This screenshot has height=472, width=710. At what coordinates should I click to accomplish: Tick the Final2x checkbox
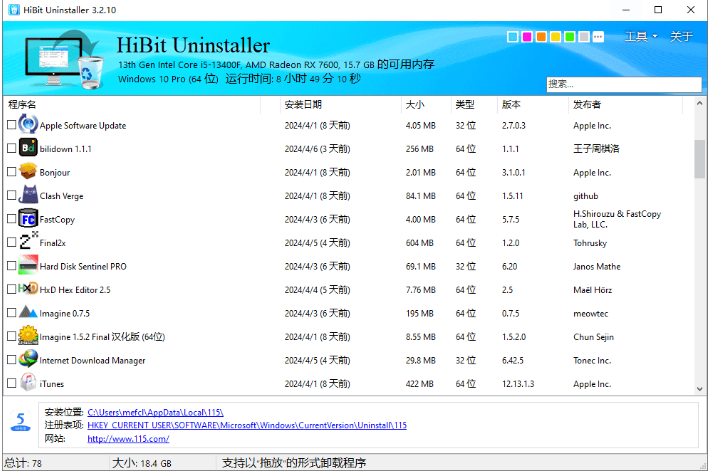(12, 242)
